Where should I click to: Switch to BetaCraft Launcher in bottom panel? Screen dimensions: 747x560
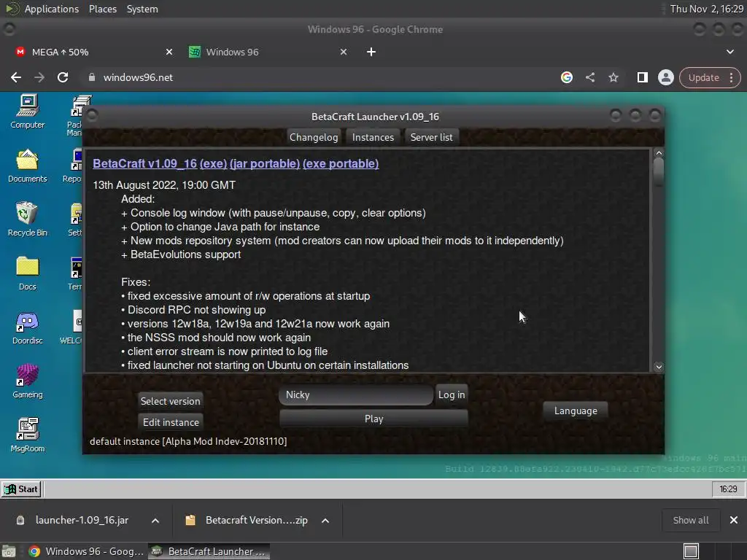pyautogui.click(x=209, y=551)
